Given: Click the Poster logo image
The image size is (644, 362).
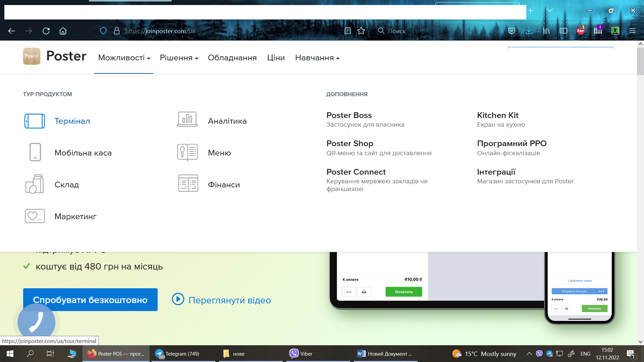Looking at the screenshot, I should pos(32,56).
